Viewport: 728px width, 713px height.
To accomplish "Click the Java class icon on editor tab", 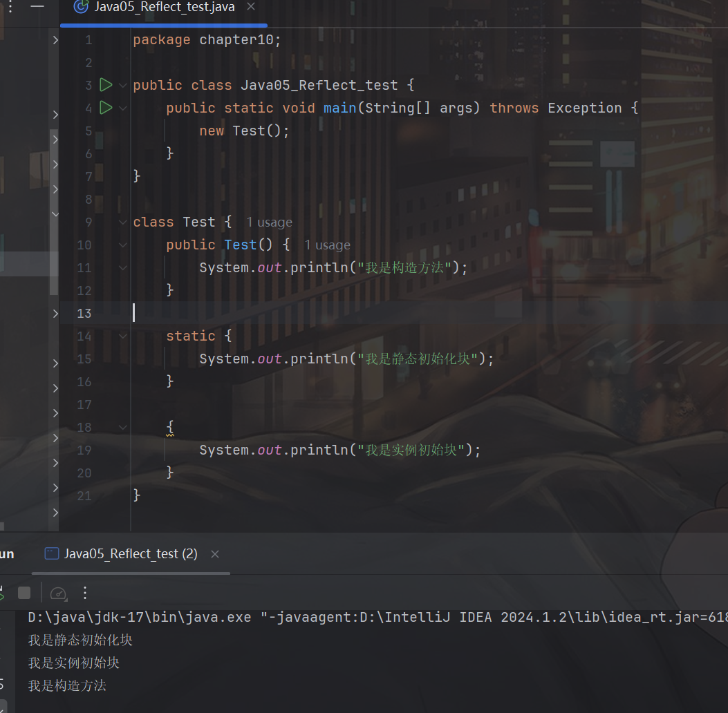I will coord(81,7).
